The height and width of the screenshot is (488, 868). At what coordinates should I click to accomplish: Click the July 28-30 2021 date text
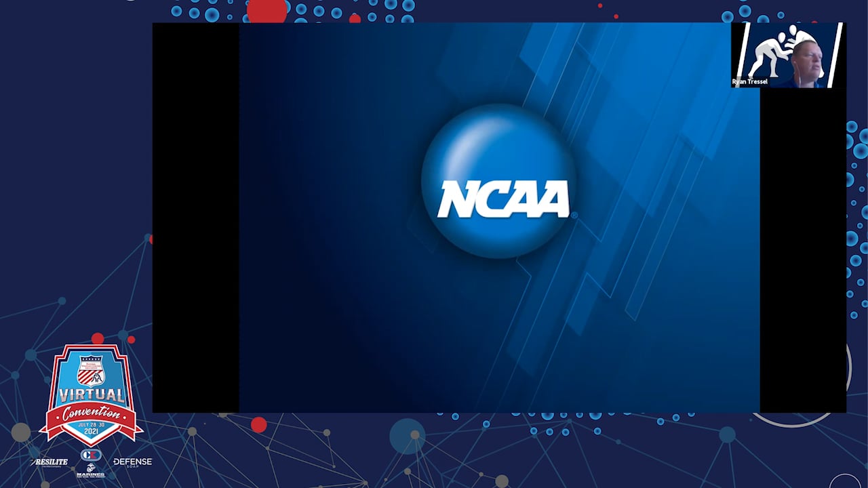point(92,428)
